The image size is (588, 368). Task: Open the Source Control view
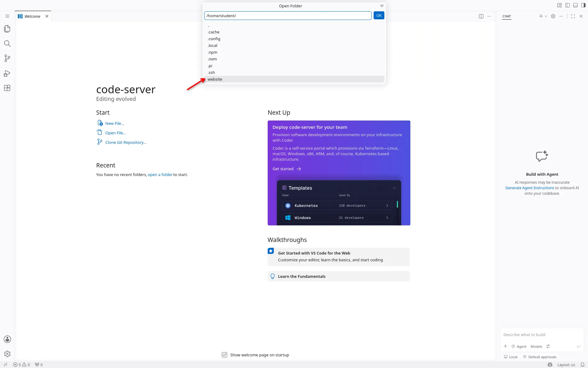[x=7, y=58]
